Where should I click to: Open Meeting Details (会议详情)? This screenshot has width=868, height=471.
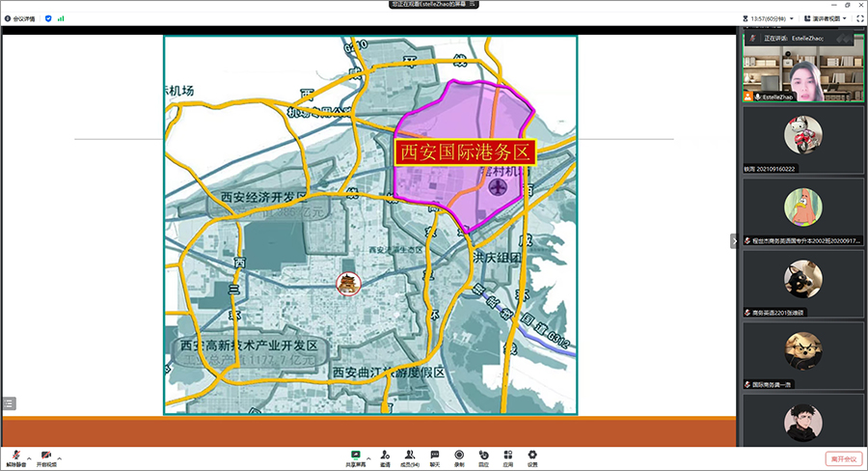tap(20, 17)
